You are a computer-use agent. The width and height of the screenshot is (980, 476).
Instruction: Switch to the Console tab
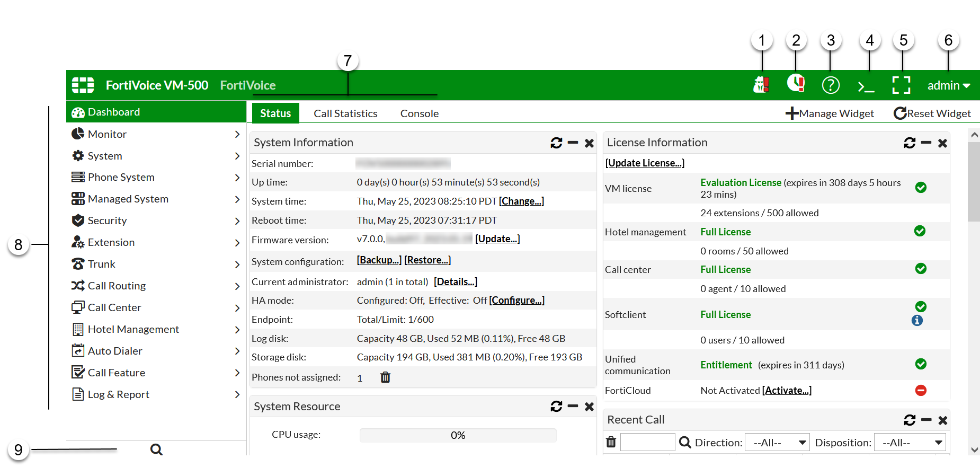420,113
